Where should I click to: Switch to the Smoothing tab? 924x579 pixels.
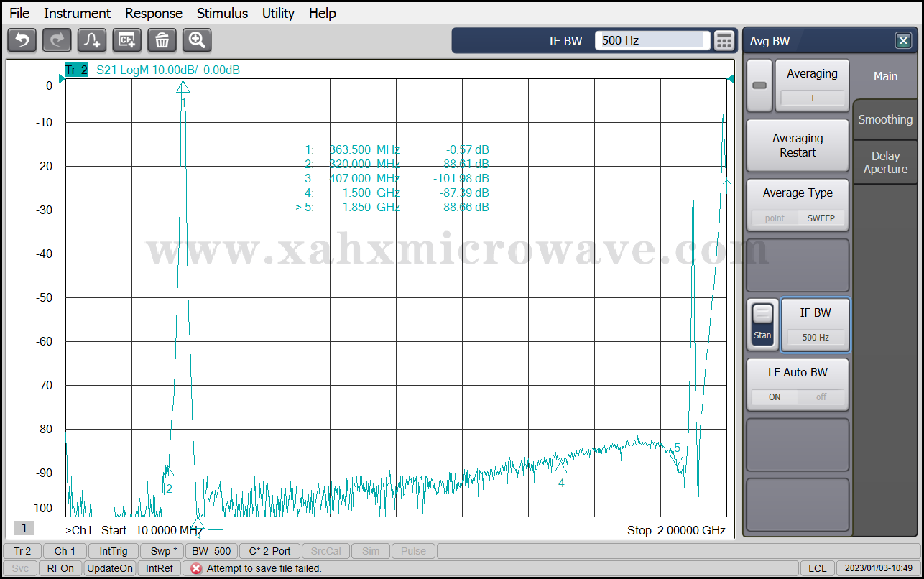pyautogui.click(x=885, y=120)
